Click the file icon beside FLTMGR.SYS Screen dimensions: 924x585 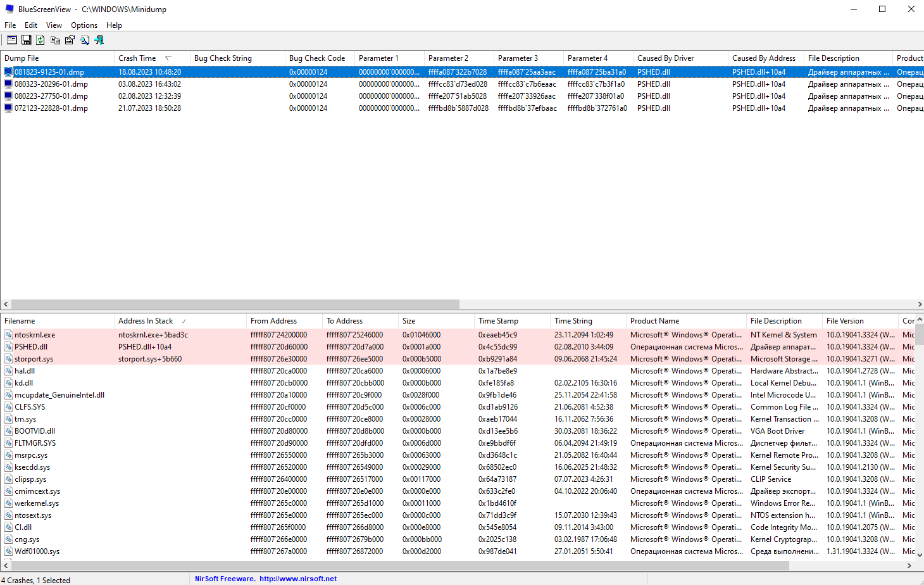pos(9,443)
